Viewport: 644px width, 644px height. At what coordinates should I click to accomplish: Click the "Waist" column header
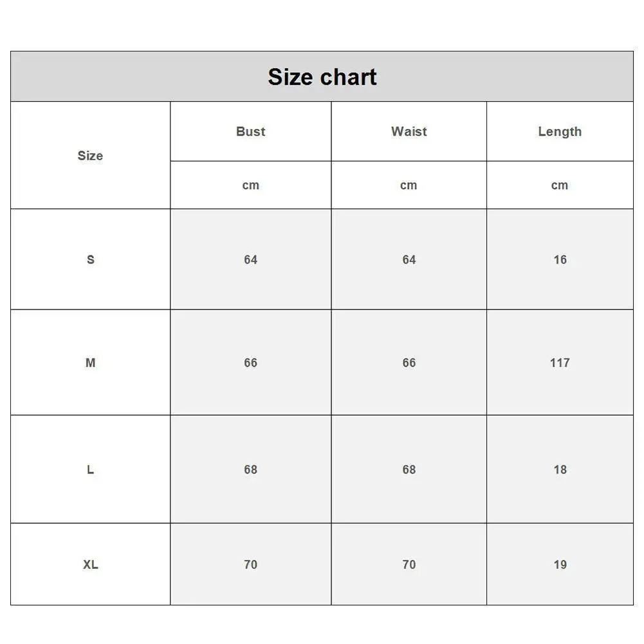coord(409,131)
